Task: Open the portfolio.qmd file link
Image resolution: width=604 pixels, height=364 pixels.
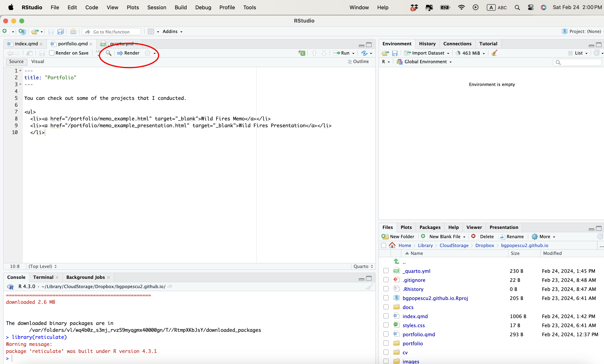Action: tap(419, 334)
